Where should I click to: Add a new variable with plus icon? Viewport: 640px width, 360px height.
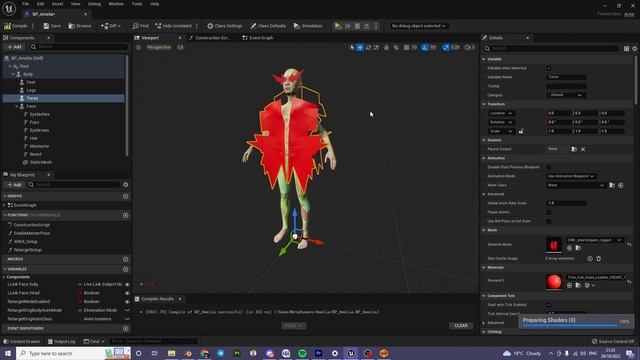pyautogui.click(x=125, y=269)
